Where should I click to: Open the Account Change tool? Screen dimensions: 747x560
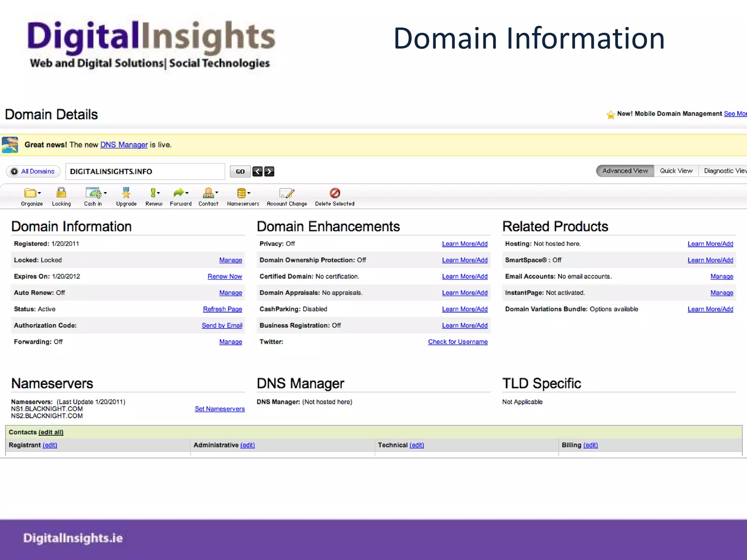coord(287,193)
